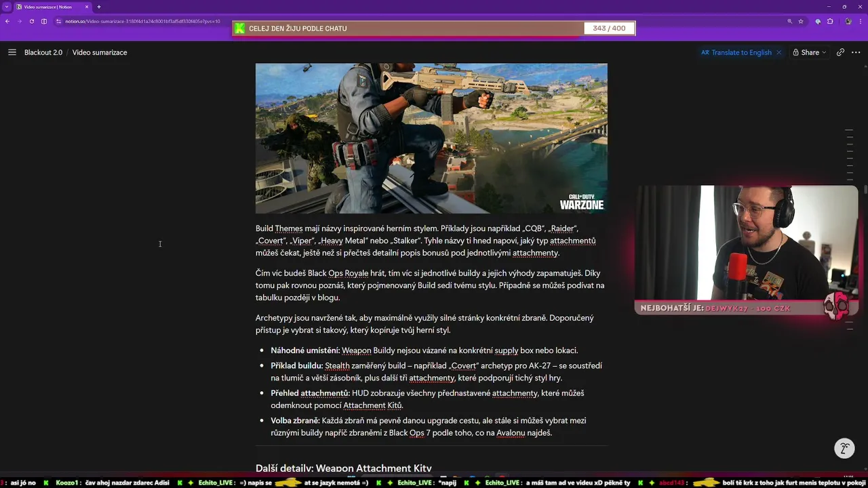Copy page link with the chain icon
868x488 pixels.
click(841, 52)
